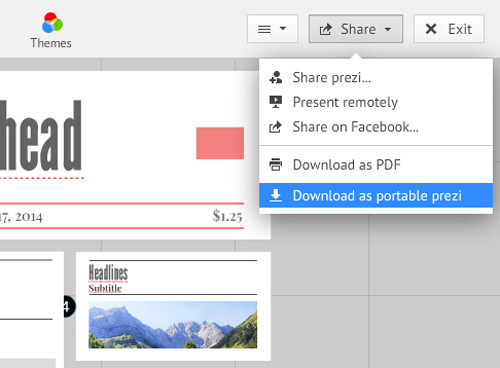Image resolution: width=500 pixels, height=368 pixels.
Task: Click the Share dropdown button
Action: click(x=356, y=29)
